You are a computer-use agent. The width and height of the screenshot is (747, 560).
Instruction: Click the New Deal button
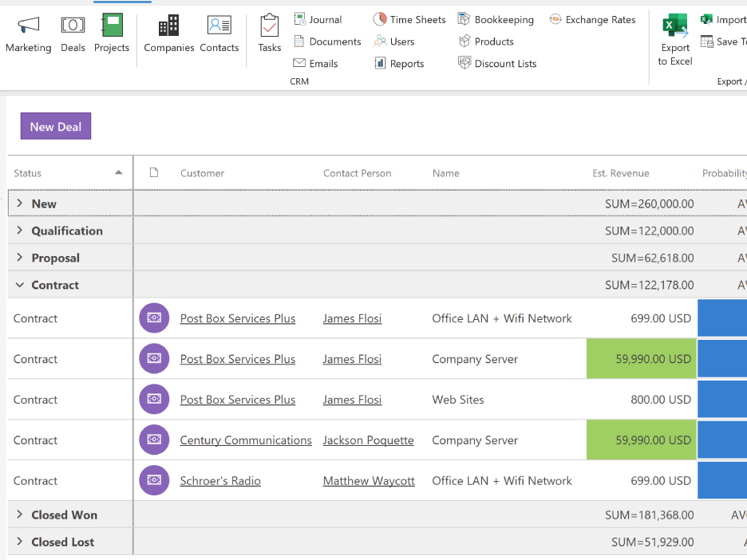[56, 126]
